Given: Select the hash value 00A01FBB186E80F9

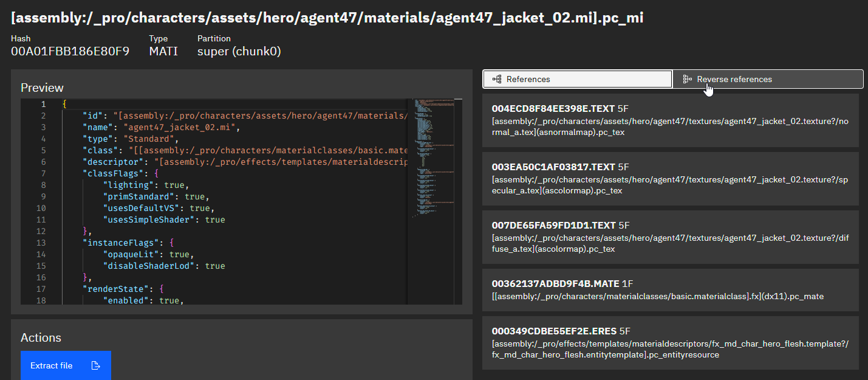Looking at the screenshot, I should coord(70,51).
